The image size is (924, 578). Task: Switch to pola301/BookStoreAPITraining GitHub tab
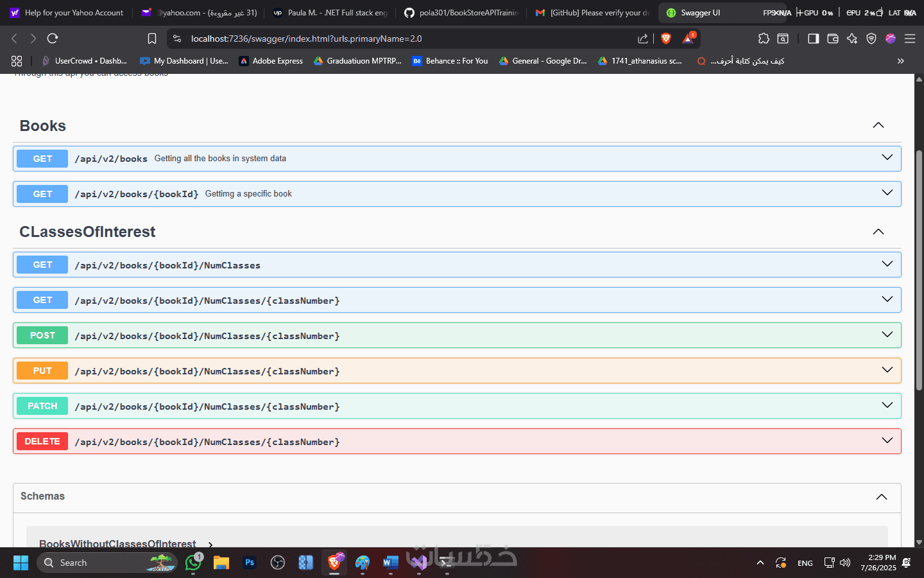(x=462, y=13)
